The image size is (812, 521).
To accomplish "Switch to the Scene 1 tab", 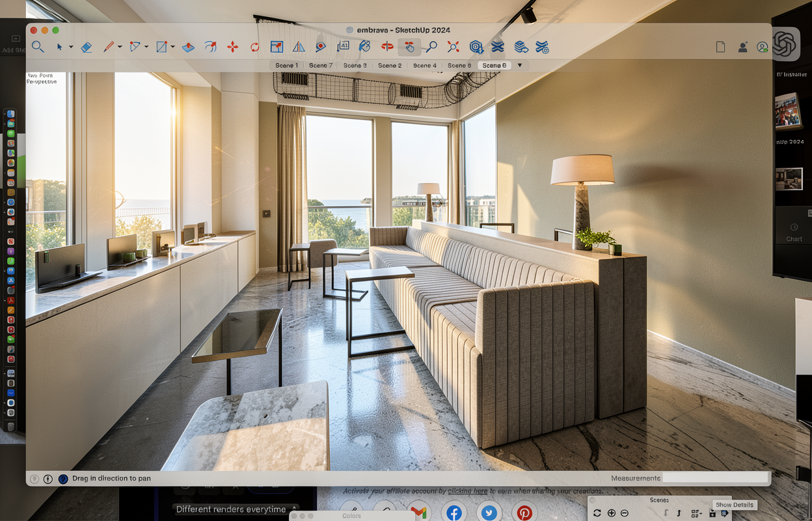I will tap(286, 66).
